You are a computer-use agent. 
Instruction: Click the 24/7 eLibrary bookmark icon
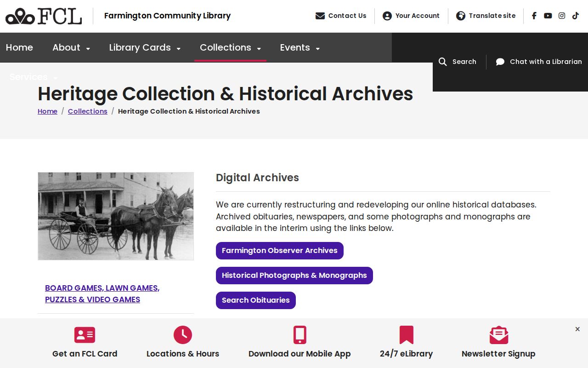click(x=407, y=335)
